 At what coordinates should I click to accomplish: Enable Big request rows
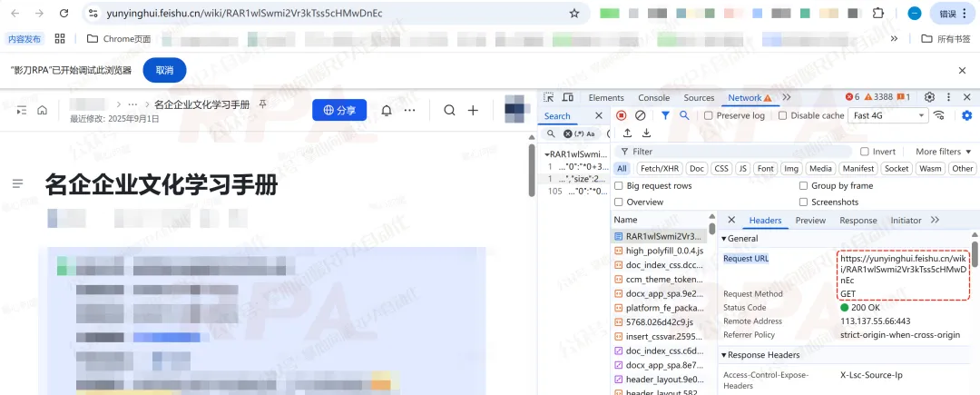coord(619,185)
